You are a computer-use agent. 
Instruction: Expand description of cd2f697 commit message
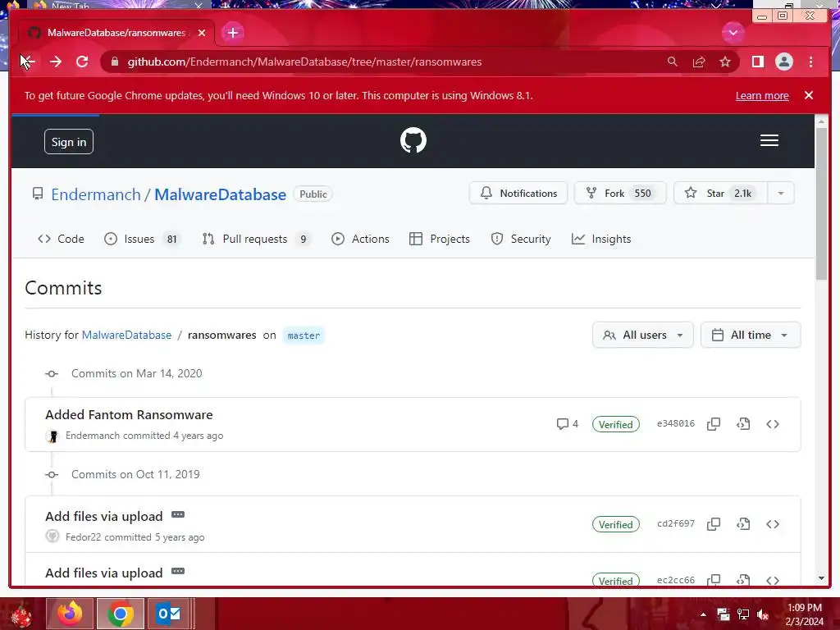[x=178, y=515]
